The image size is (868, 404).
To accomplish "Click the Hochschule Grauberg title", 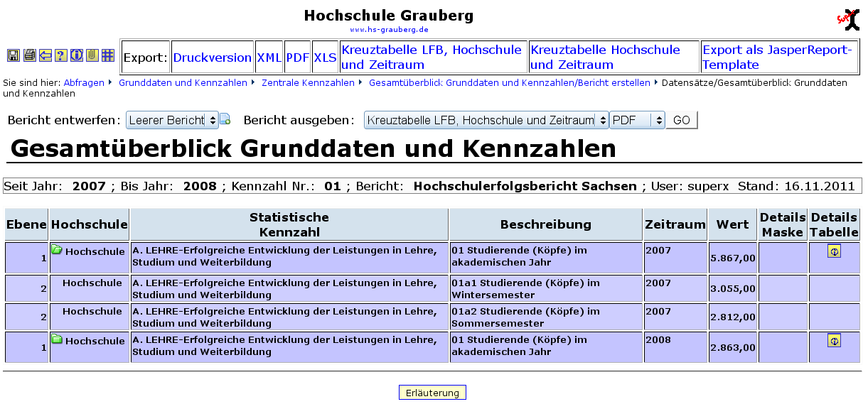I will pos(388,16).
